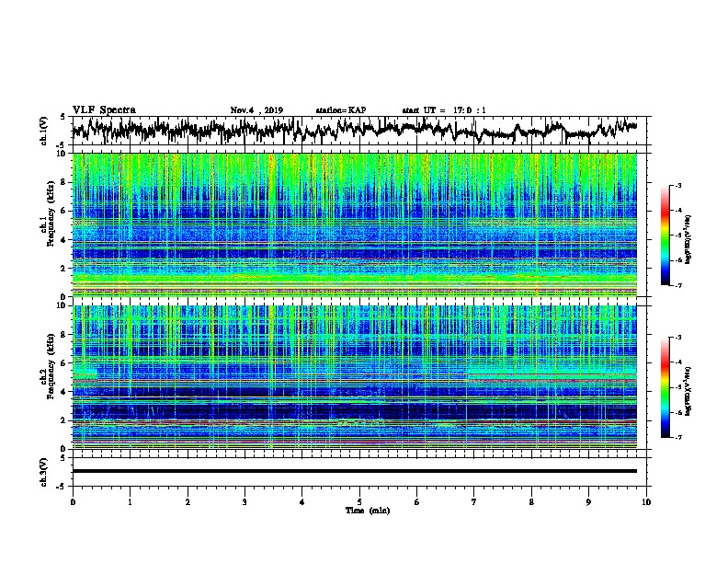Click the ch.1 spectrogram color scale bar
Image resolution: width=728 pixels, height=563 pixels.
tap(665, 236)
